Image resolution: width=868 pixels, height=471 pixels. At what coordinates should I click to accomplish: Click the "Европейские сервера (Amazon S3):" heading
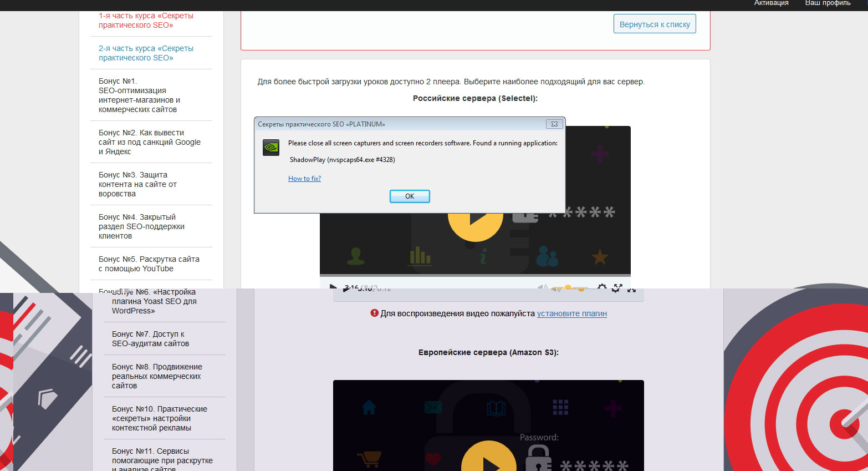pyautogui.click(x=488, y=352)
